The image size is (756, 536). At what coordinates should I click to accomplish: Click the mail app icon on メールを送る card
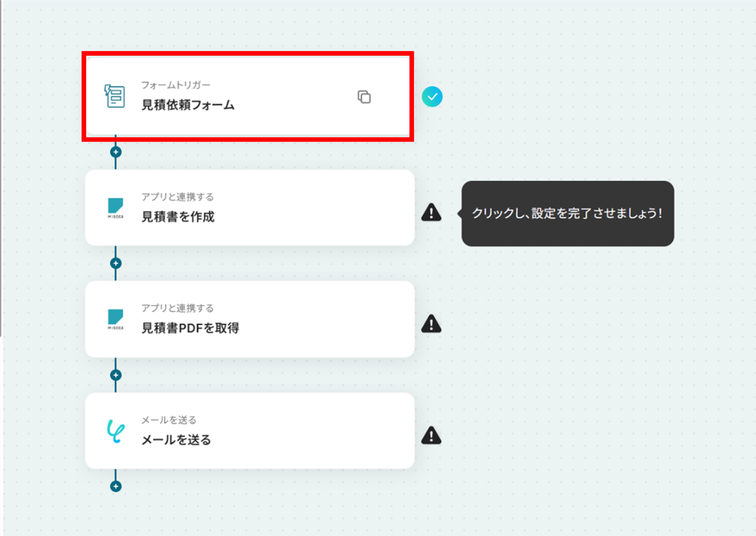tap(116, 431)
